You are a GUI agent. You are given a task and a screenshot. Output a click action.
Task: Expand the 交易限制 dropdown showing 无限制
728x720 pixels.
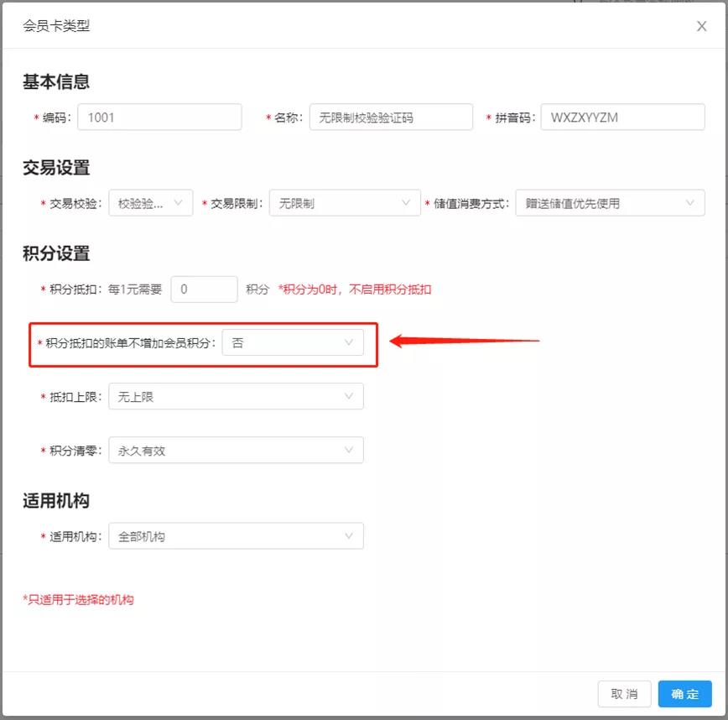[344, 203]
